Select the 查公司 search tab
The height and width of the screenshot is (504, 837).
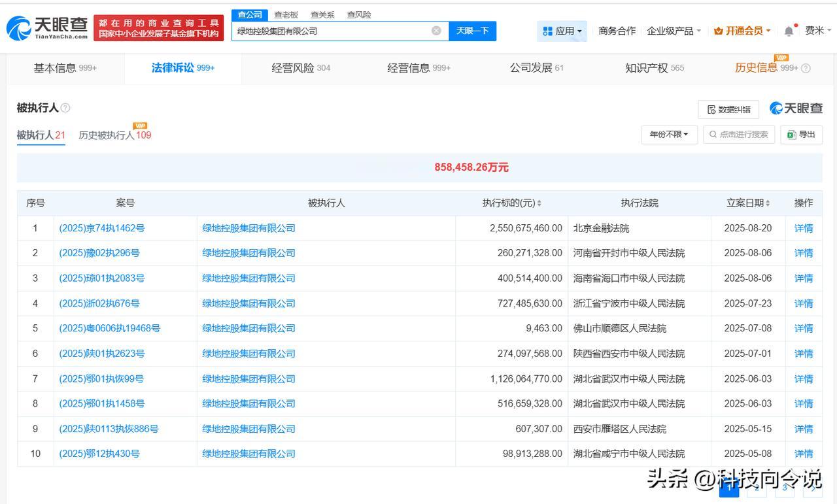coord(249,14)
